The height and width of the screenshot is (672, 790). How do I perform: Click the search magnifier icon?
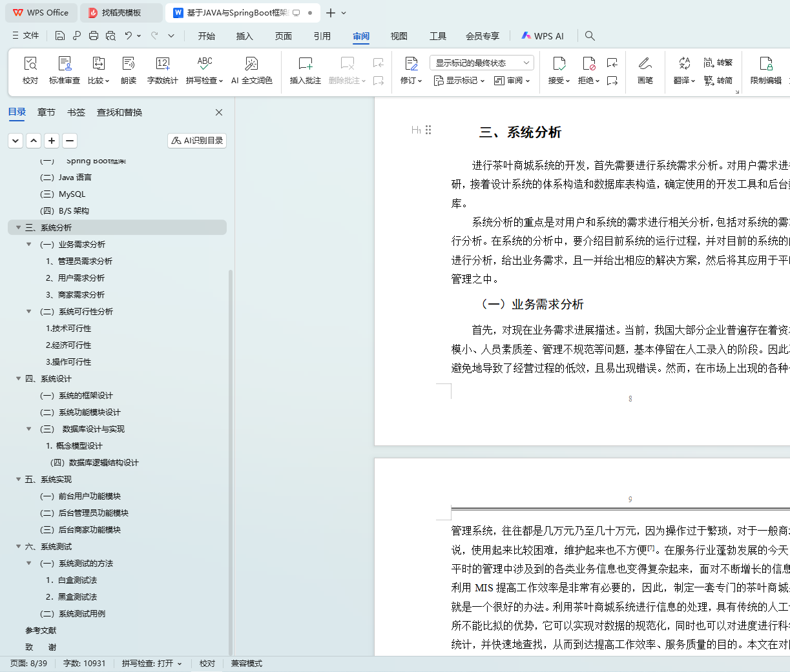(590, 36)
